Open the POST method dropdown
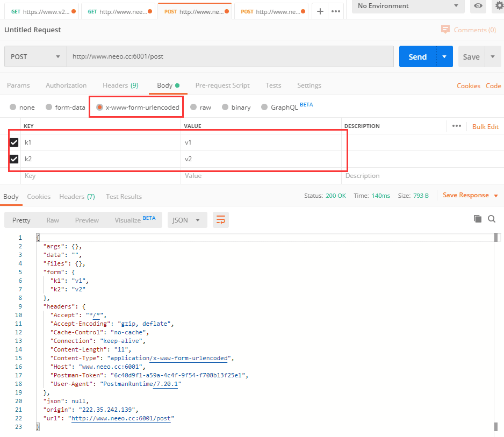The width and height of the screenshot is (504, 437). point(35,56)
